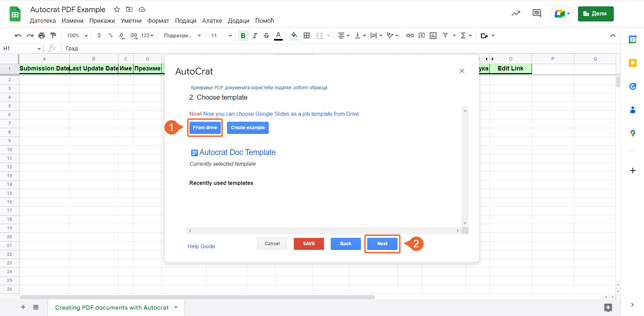Open the Датотека menu
This screenshot has height=316, width=644.
click(x=43, y=21)
